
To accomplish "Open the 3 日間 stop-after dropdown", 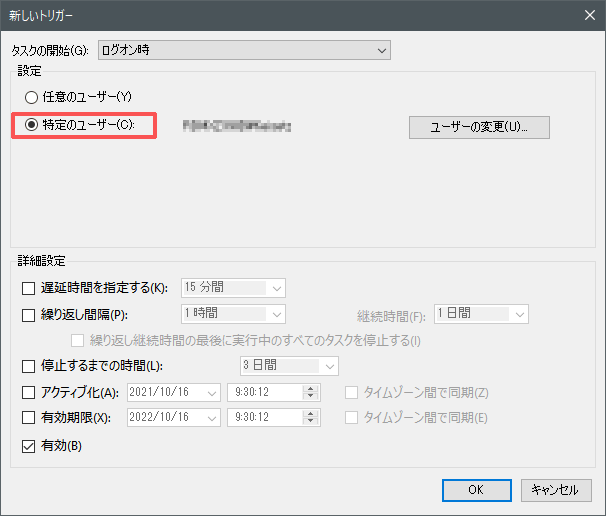I will [329, 366].
